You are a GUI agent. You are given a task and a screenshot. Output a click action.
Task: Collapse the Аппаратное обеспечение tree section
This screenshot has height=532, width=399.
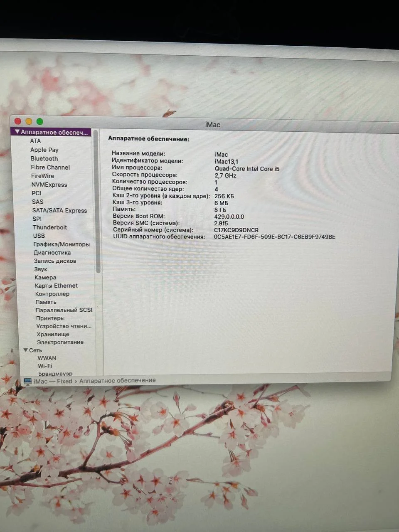point(17,132)
